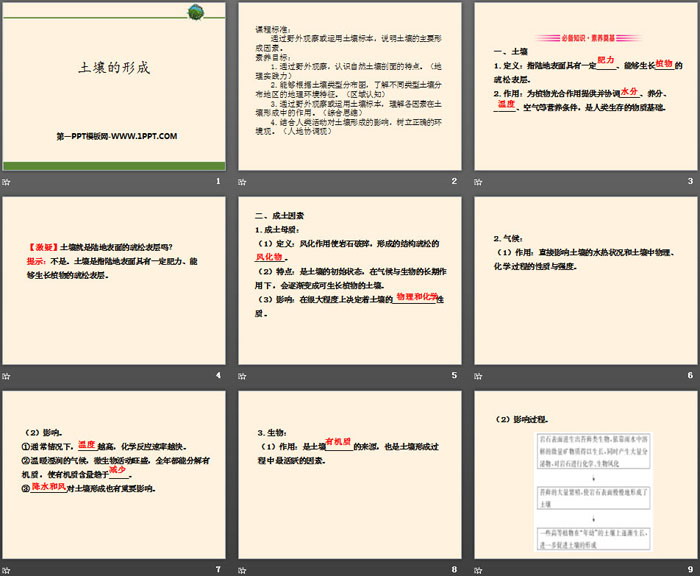Click the red 提示 label on slide 4
This screenshot has width=700, height=576.
36,261
